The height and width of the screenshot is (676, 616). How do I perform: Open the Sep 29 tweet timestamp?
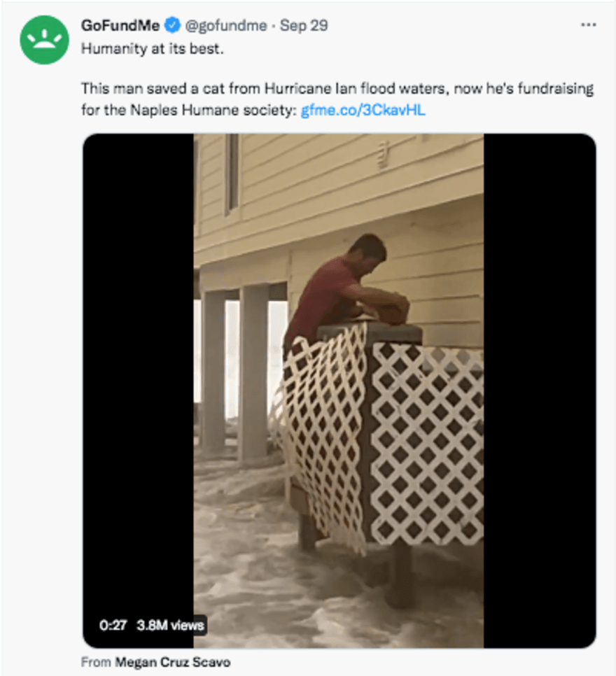[x=304, y=25]
